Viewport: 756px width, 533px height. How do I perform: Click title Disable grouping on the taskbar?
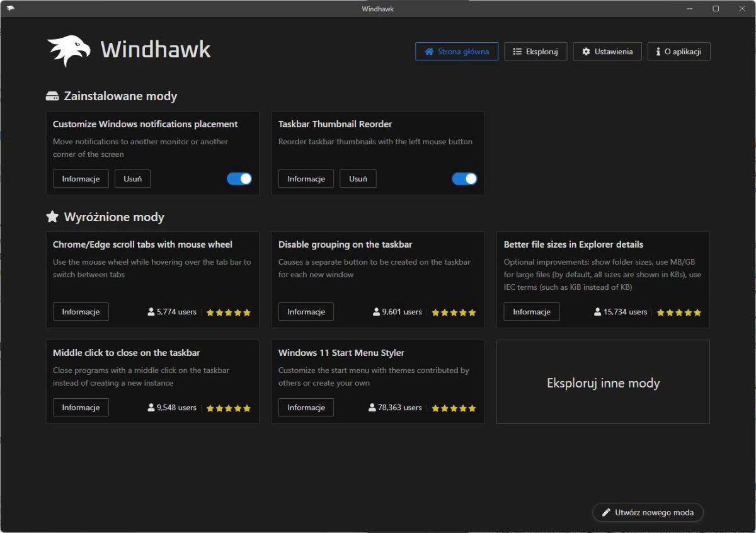pos(345,244)
